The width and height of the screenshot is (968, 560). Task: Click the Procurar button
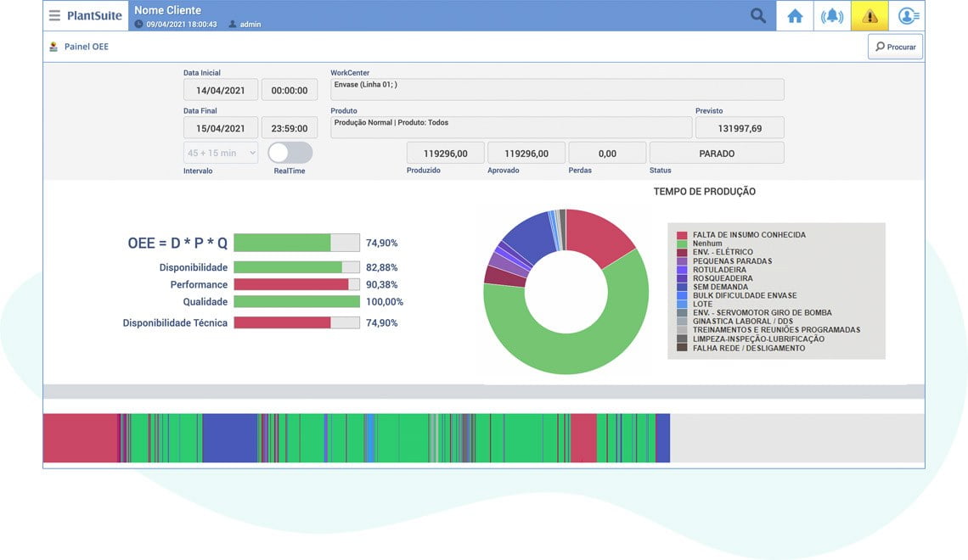[895, 47]
